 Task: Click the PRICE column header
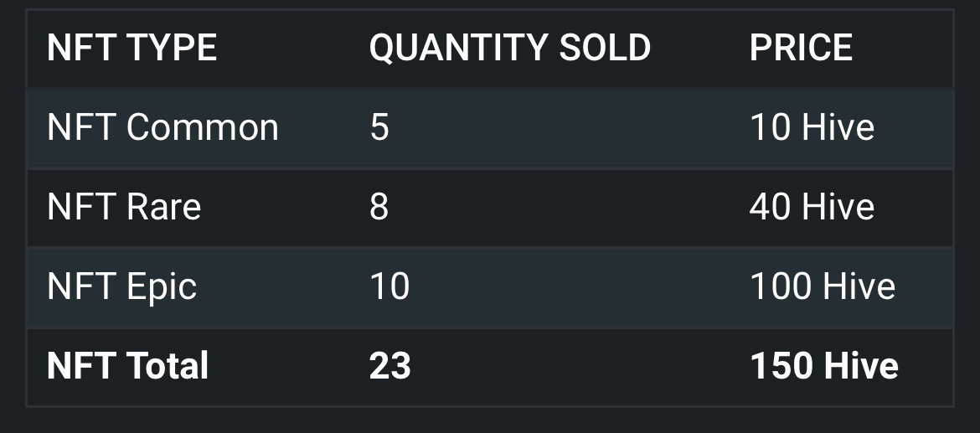(801, 48)
